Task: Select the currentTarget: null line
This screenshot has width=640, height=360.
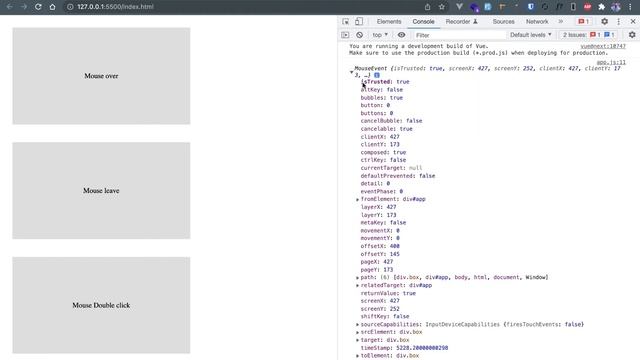Action: click(391, 168)
